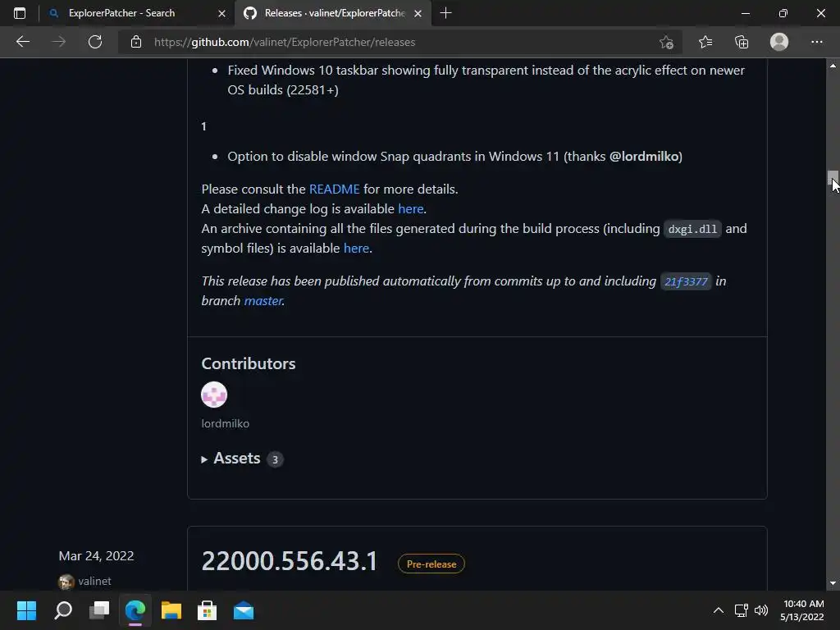This screenshot has height=630, width=840.
Task: Click the valinet avatar image
Action: click(x=66, y=582)
